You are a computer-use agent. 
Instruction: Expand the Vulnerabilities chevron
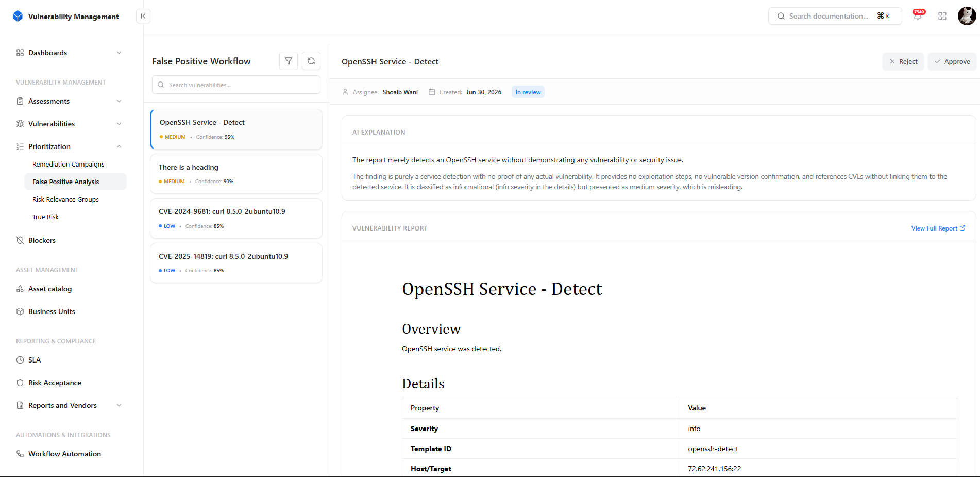click(x=119, y=124)
